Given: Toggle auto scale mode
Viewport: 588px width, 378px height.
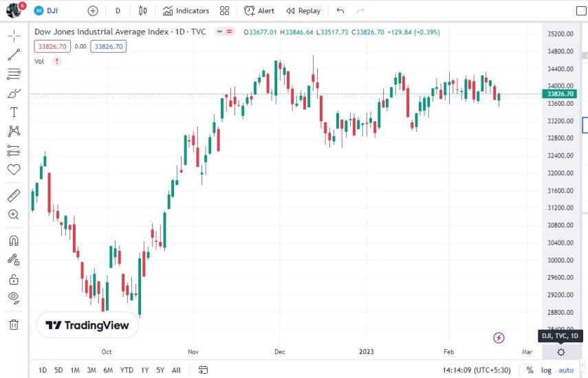Looking at the screenshot, I should 566,370.
